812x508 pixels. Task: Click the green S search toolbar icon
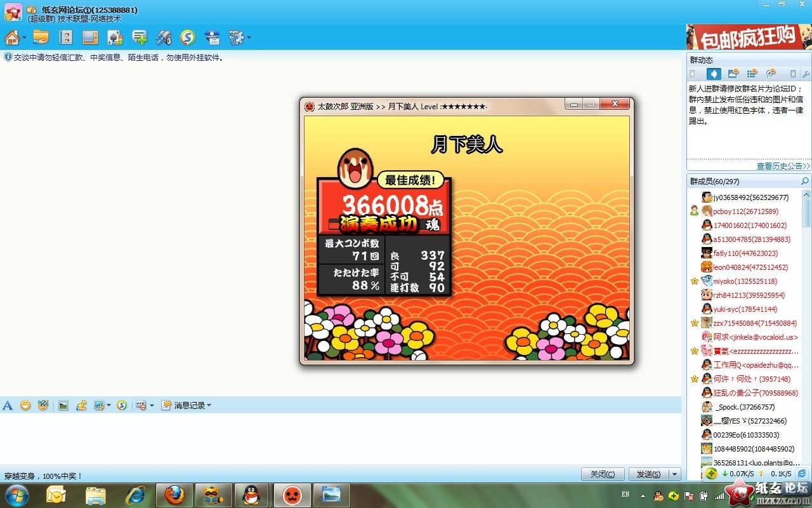click(x=187, y=37)
